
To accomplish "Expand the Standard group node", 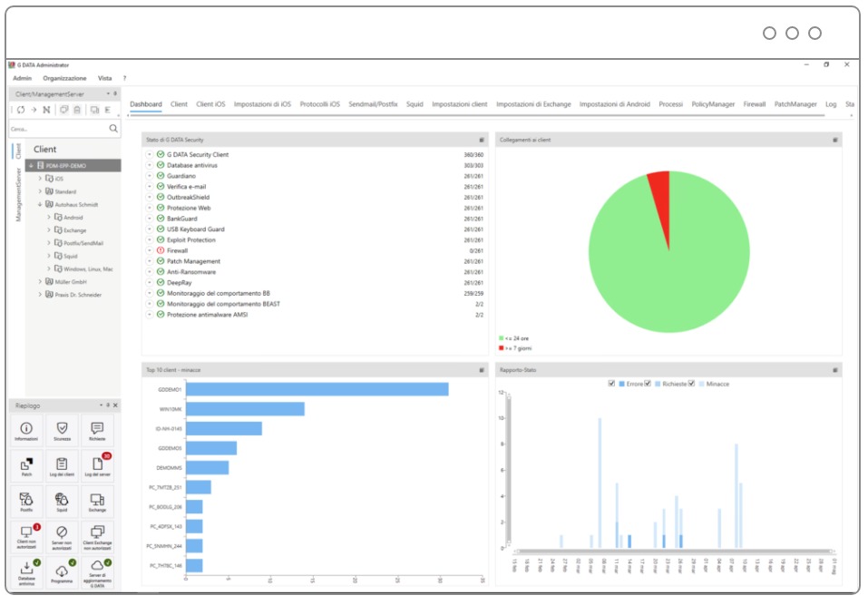I will (40, 191).
